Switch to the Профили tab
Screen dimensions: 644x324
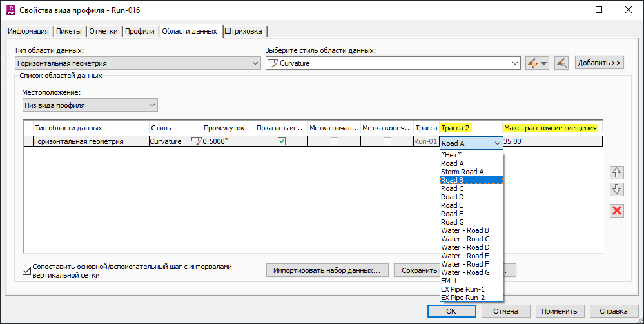tap(140, 31)
